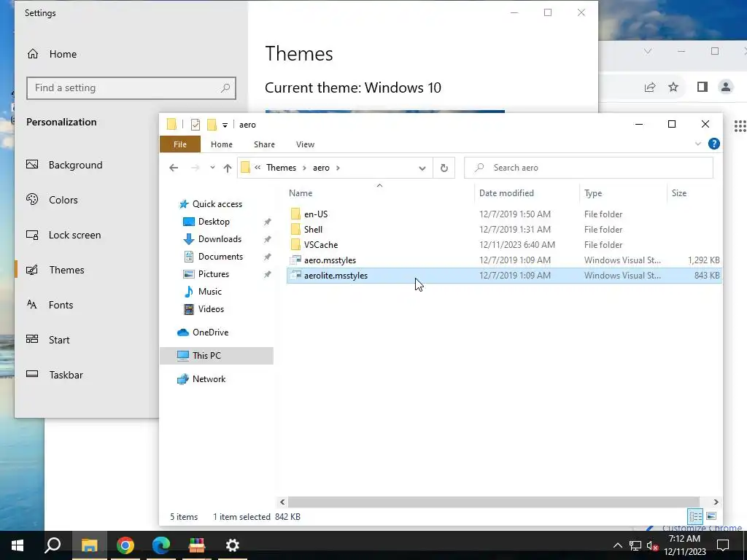
Task: Show hidden breadcrumb path double chevron
Action: click(258, 168)
